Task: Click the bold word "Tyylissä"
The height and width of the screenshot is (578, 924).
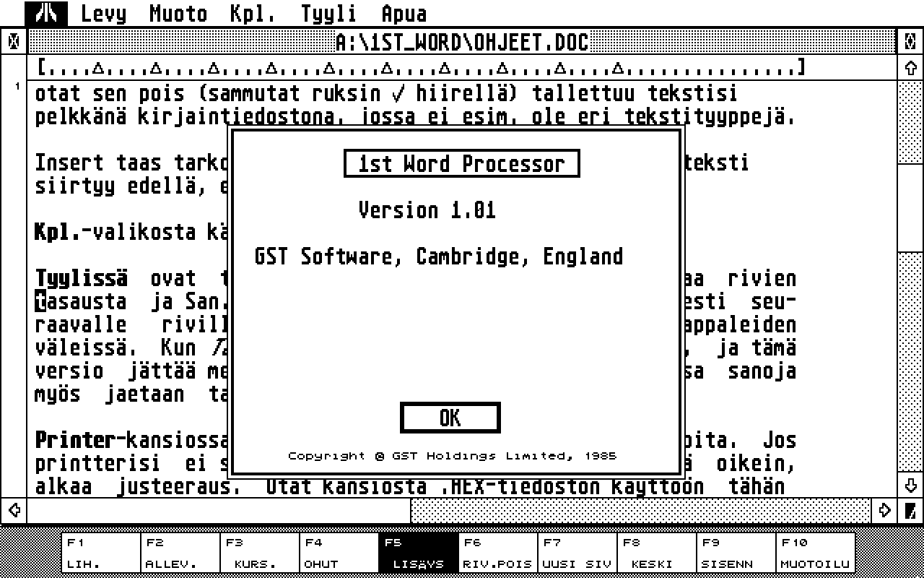Action: [82, 279]
